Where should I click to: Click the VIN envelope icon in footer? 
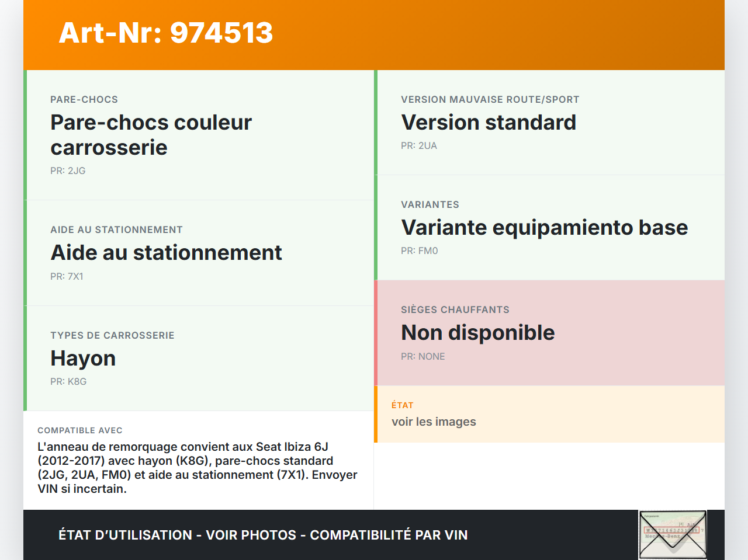click(x=673, y=534)
